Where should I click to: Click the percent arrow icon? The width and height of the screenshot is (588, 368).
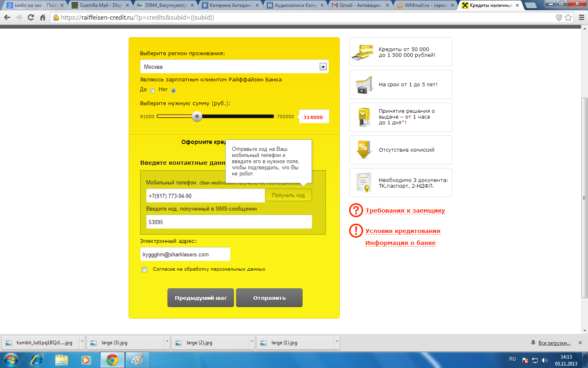pos(363,150)
